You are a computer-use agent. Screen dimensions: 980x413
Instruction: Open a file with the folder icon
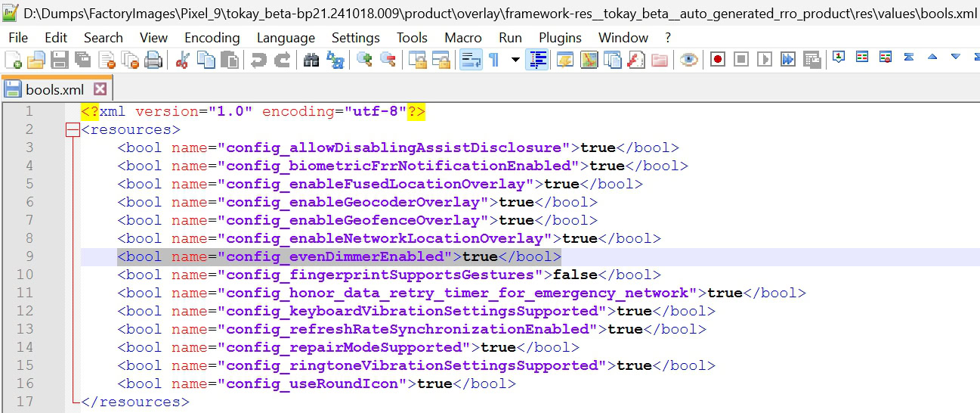36,61
